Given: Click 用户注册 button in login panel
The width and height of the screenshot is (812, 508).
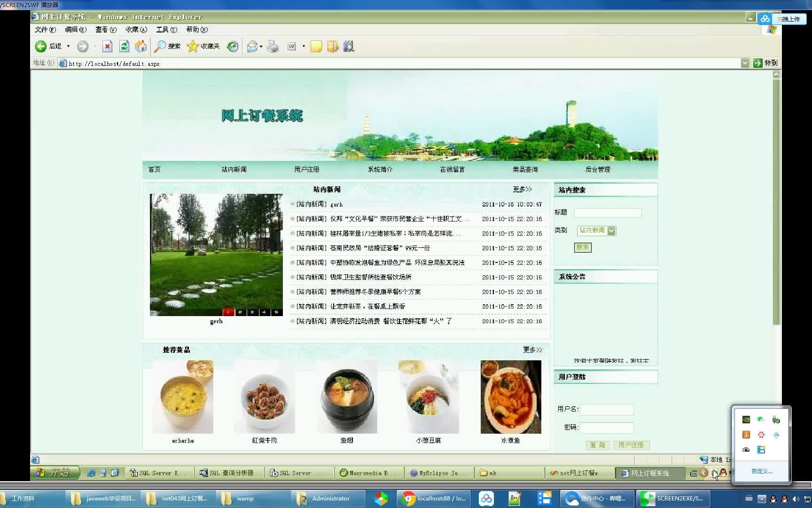Looking at the screenshot, I should point(631,445).
